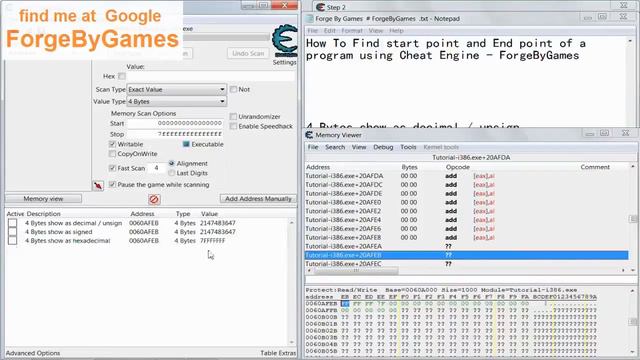640x360 pixels.
Task: Enable the Not checkbox
Action: pyautogui.click(x=233, y=89)
